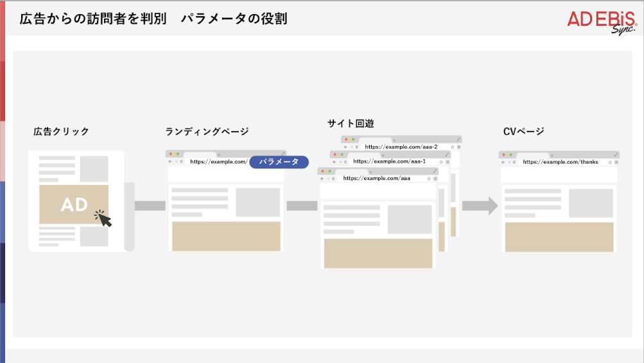The height and width of the screenshot is (363, 644).
Task: Click the fullscreen arrows icon on the CV page browser
Action: tap(616, 154)
